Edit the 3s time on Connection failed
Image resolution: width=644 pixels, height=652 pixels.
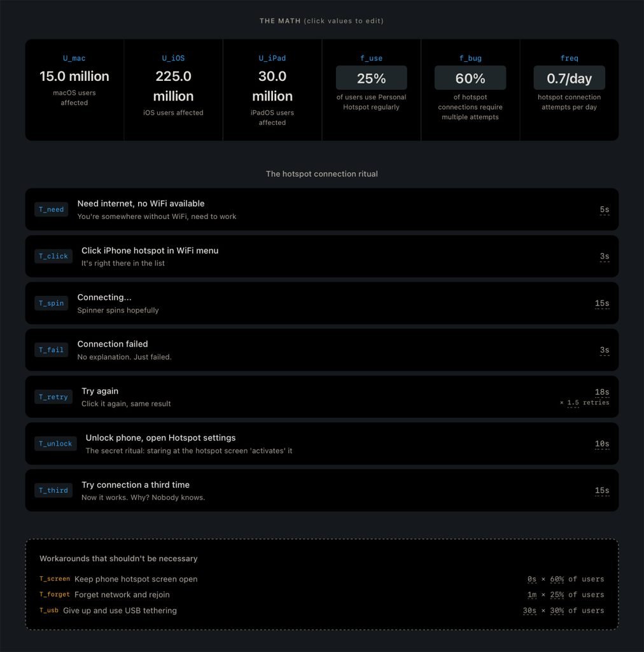(x=604, y=350)
